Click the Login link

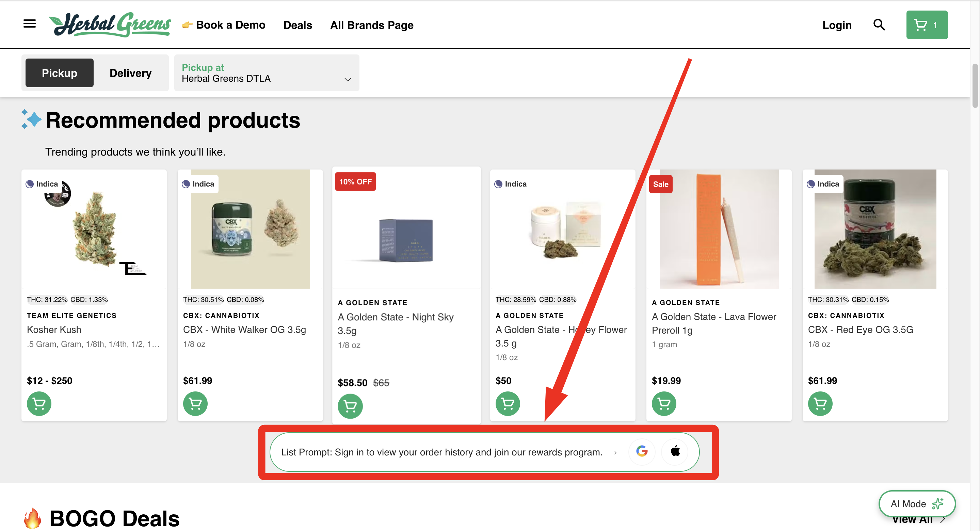(x=837, y=25)
